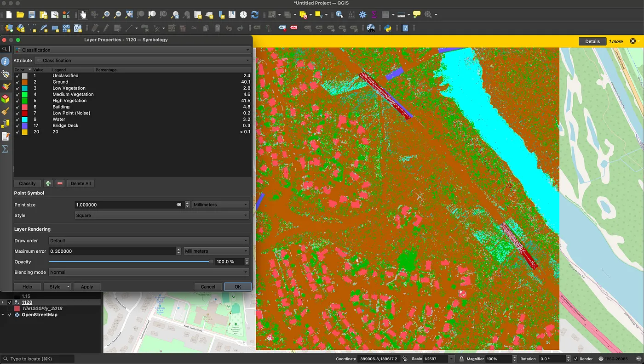Screen dimensions: 644x364
Task: Open Statistics sigma tab in Layer Properties
Action: [x=5, y=149]
